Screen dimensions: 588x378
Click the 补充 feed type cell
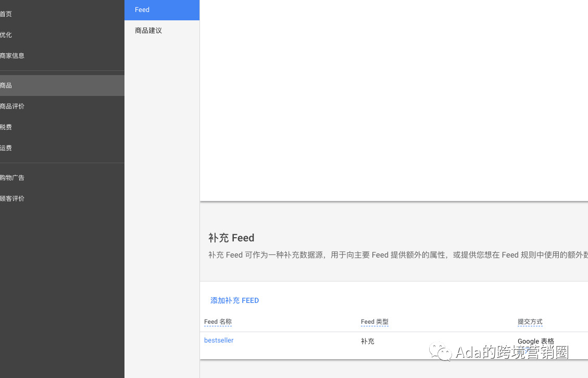[368, 341]
